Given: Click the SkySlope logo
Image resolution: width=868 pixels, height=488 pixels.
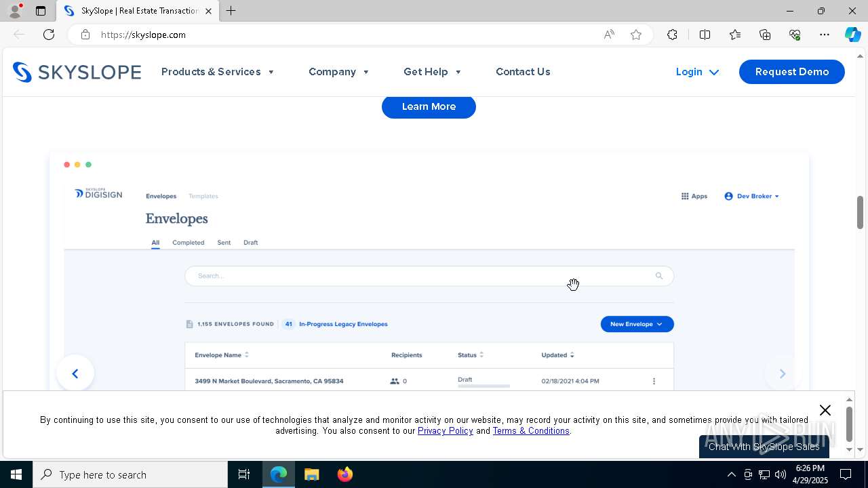Looking at the screenshot, I should click(77, 72).
